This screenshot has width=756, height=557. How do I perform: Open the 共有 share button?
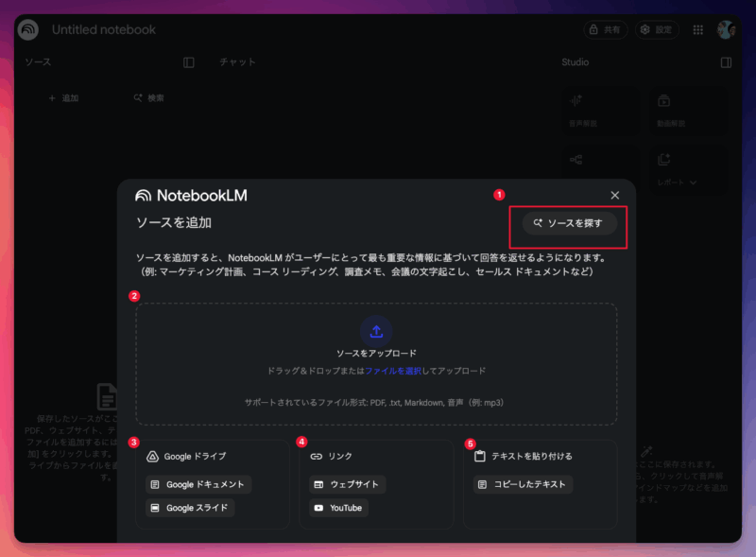(606, 30)
